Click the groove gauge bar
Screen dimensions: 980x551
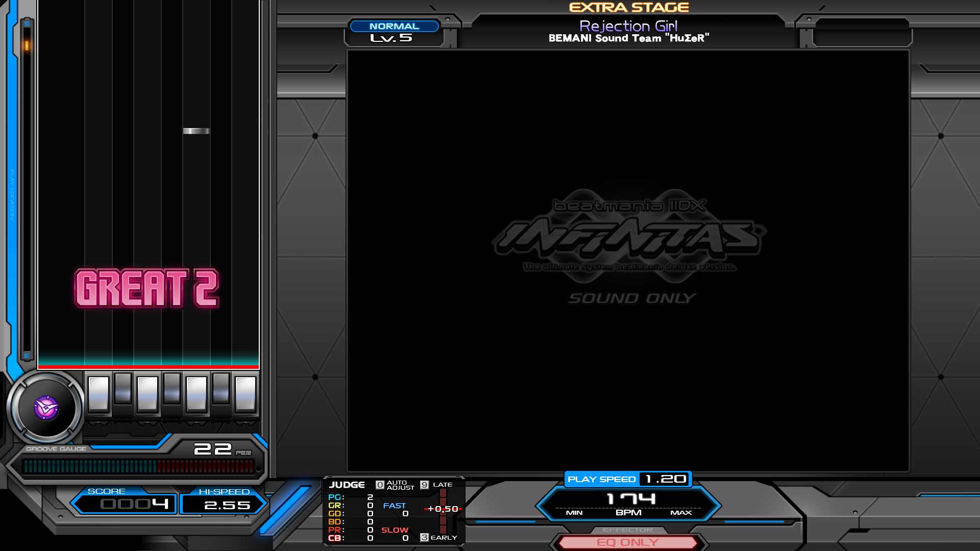pos(138,466)
